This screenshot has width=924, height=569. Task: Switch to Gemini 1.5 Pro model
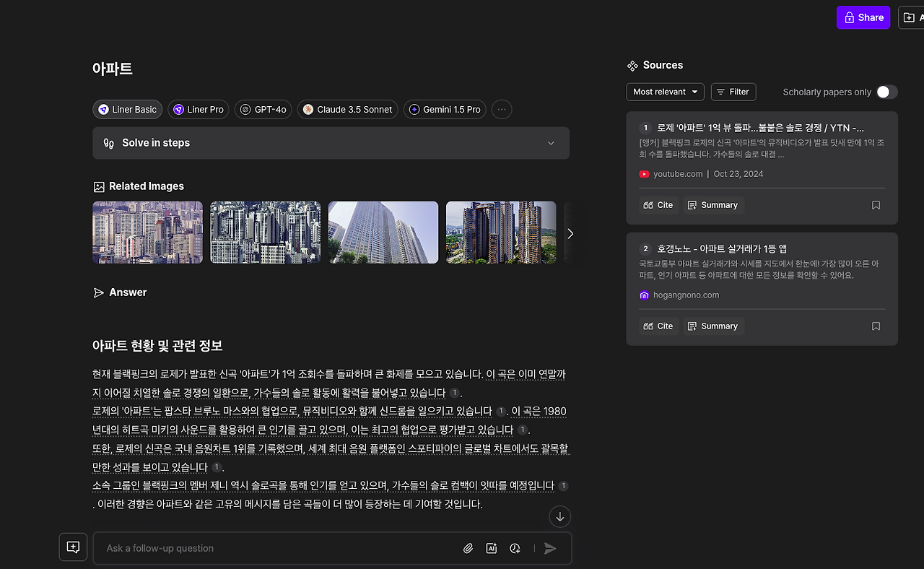tap(445, 110)
